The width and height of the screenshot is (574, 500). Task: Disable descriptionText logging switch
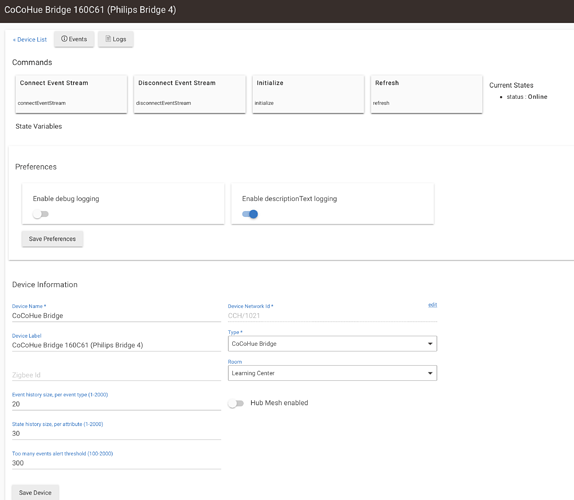[x=250, y=214]
